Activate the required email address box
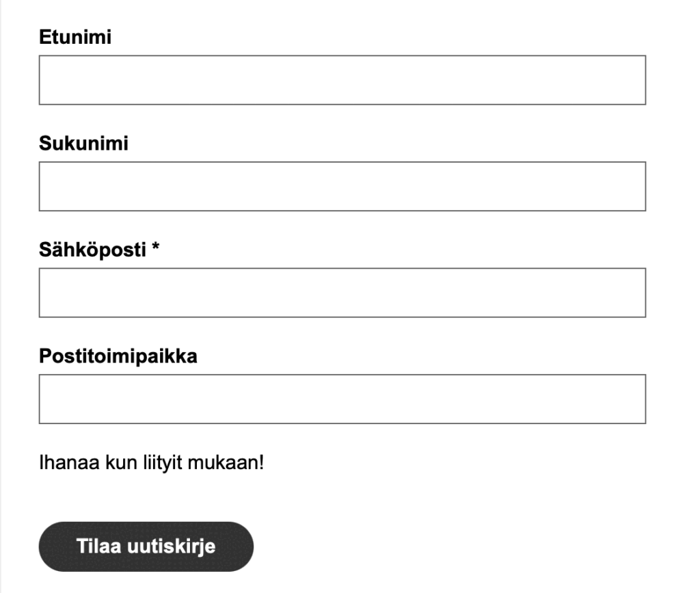Screen dimensions: 700x593 (x=342, y=293)
